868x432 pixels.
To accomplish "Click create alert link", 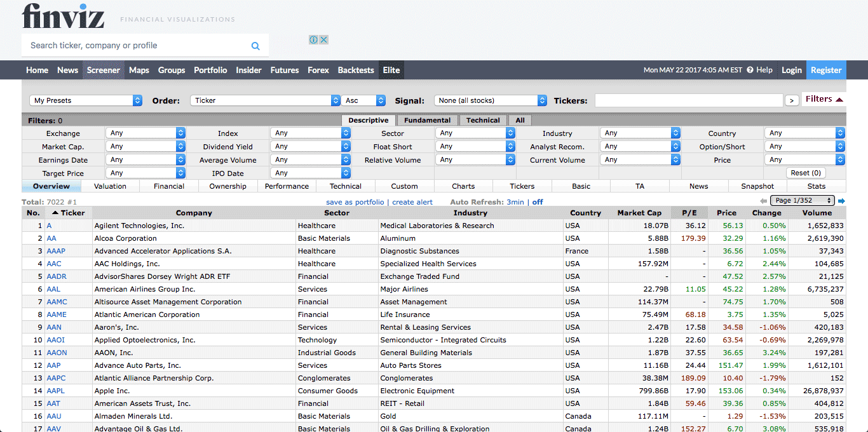I will 412,202.
